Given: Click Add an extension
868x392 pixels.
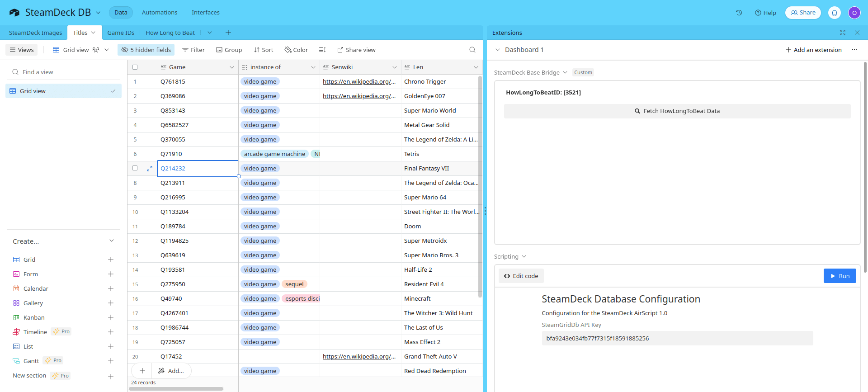Looking at the screenshot, I should pos(813,50).
